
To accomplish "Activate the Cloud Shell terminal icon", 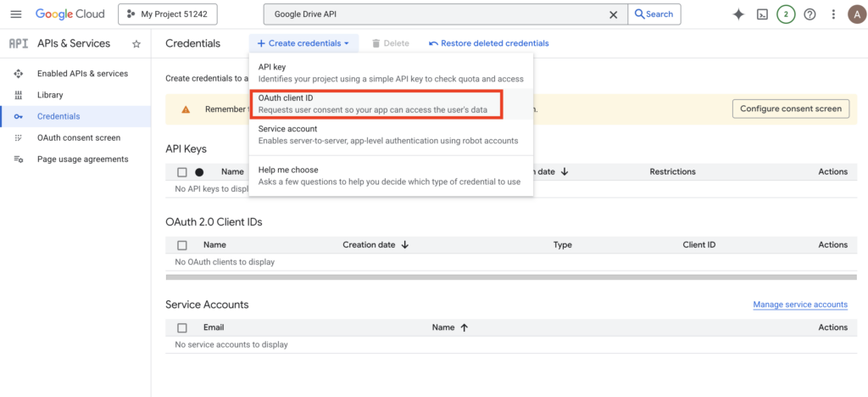I will click(762, 14).
